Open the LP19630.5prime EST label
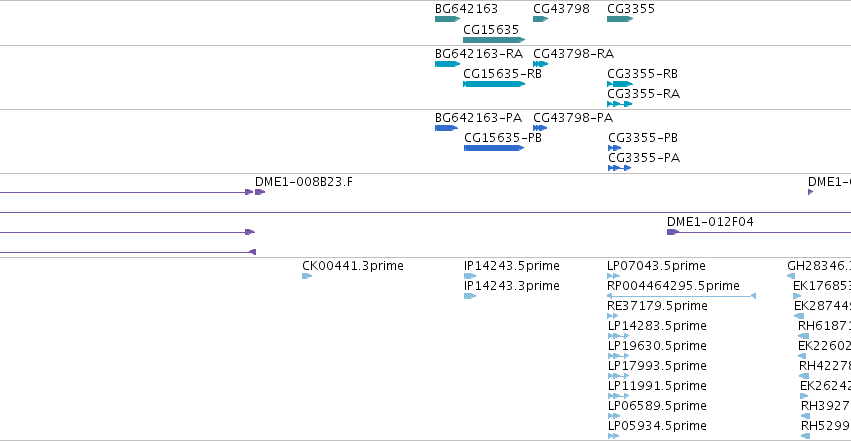The image size is (851, 441). [657, 346]
